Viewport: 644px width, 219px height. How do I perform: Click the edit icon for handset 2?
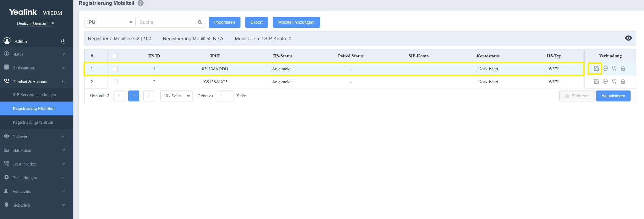(x=596, y=82)
